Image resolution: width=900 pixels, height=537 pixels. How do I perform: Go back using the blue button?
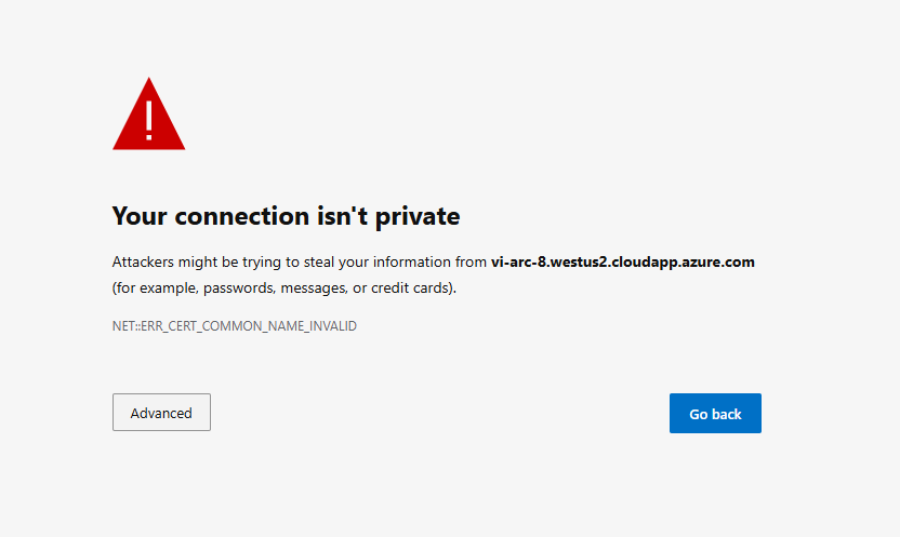click(715, 413)
